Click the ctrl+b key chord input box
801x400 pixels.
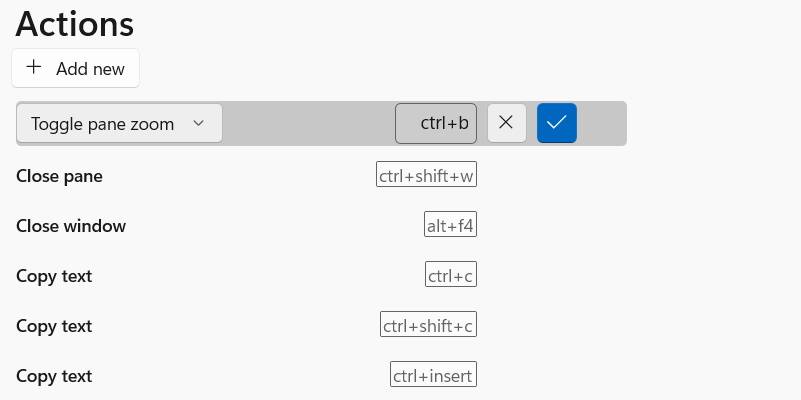tap(436, 123)
